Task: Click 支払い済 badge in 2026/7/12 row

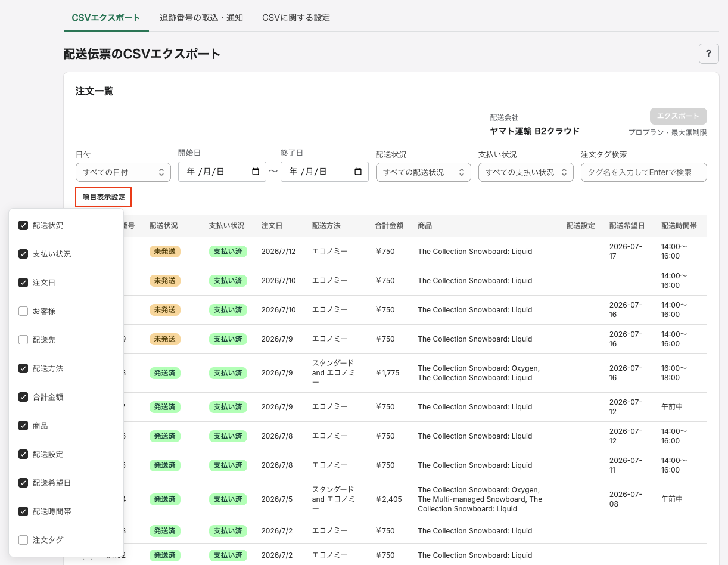Action: (228, 252)
